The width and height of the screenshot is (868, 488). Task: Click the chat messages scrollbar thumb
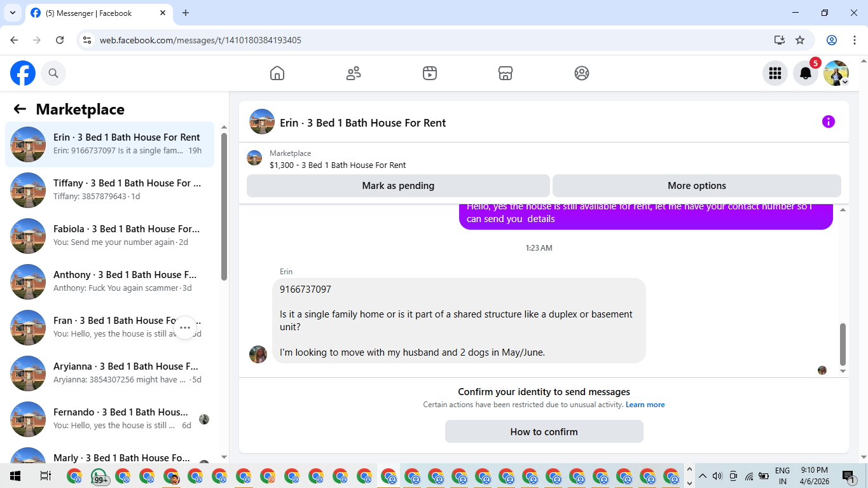(x=843, y=344)
